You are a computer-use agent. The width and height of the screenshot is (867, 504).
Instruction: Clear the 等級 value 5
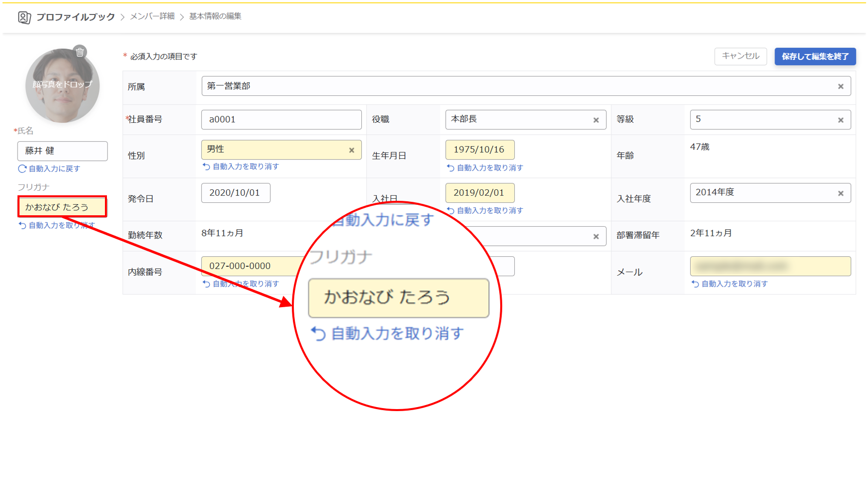(x=841, y=120)
